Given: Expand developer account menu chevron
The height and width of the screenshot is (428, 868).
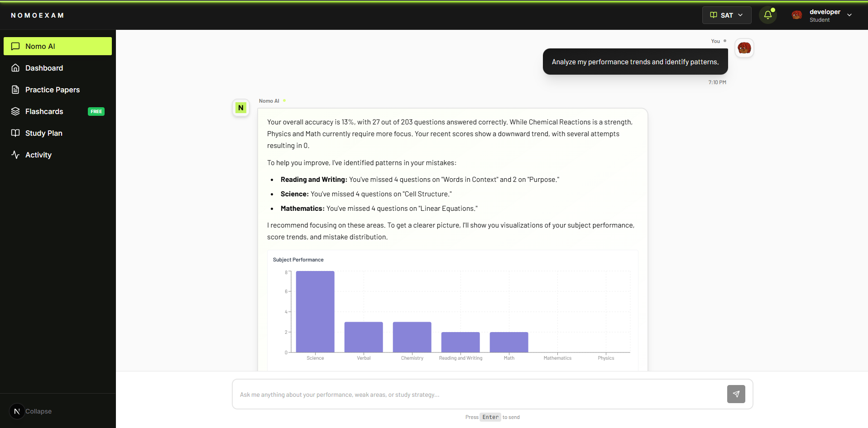Looking at the screenshot, I should click(849, 15).
